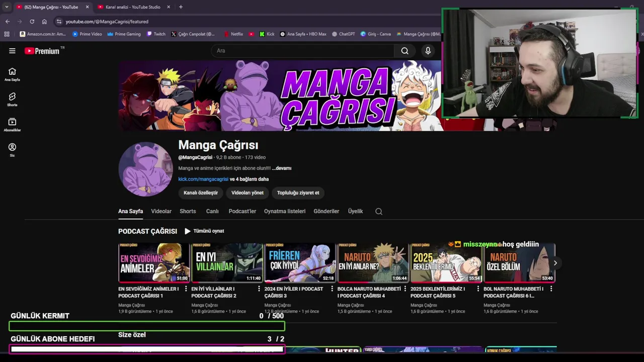
Task: Open options menu for Podcast Çağrısı 1
Action: (186, 289)
